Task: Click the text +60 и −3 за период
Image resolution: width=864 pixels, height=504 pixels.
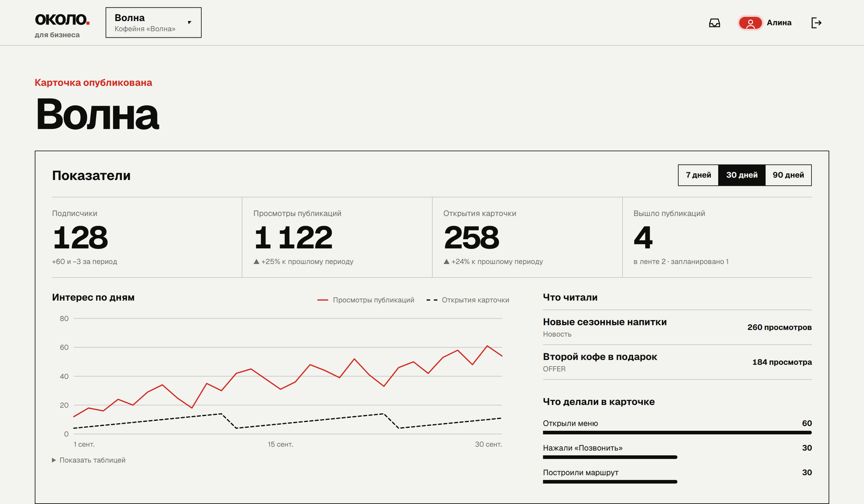Action: tap(84, 261)
